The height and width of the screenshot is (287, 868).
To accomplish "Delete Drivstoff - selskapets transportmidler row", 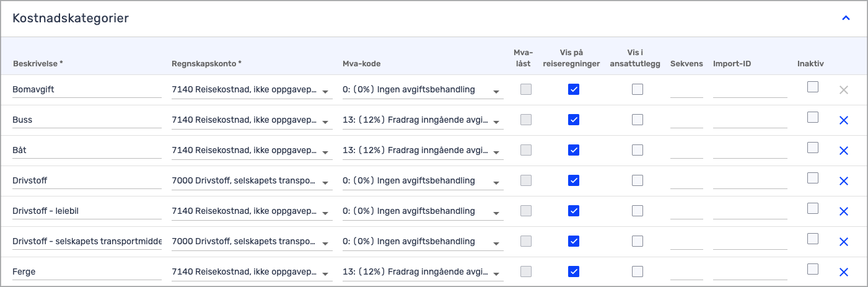I will [x=843, y=242].
